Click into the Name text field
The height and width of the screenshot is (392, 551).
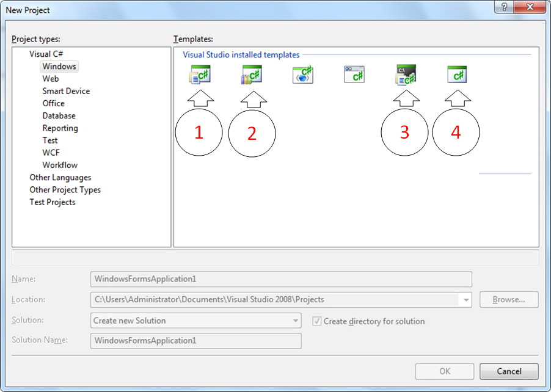point(281,279)
